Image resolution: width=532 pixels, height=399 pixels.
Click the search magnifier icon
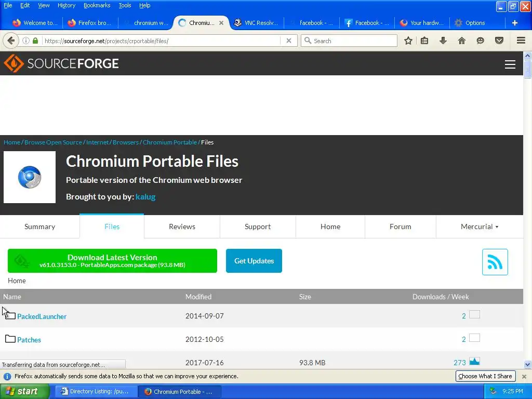coord(308,41)
